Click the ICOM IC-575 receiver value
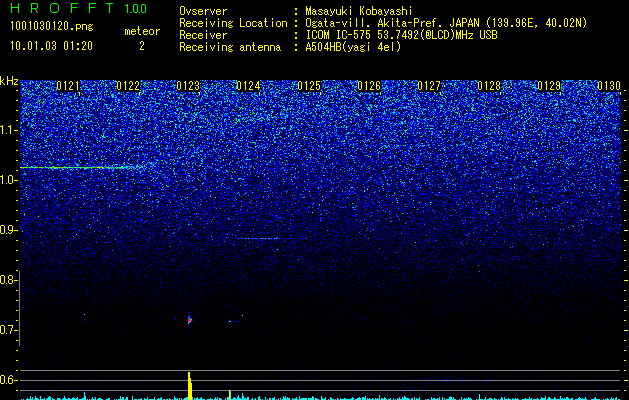Image resolution: width=629 pixels, height=400 pixels. (x=402, y=35)
